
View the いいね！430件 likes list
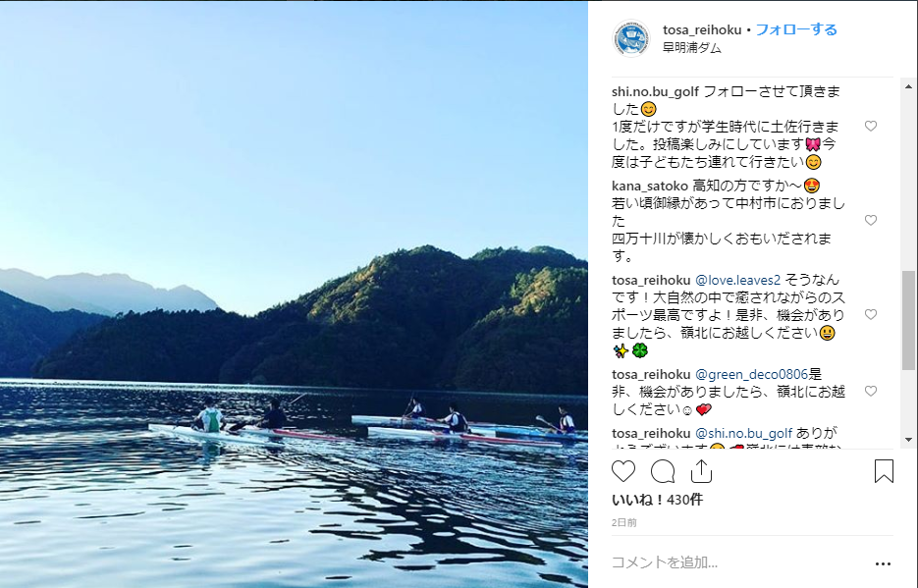click(657, 500)
